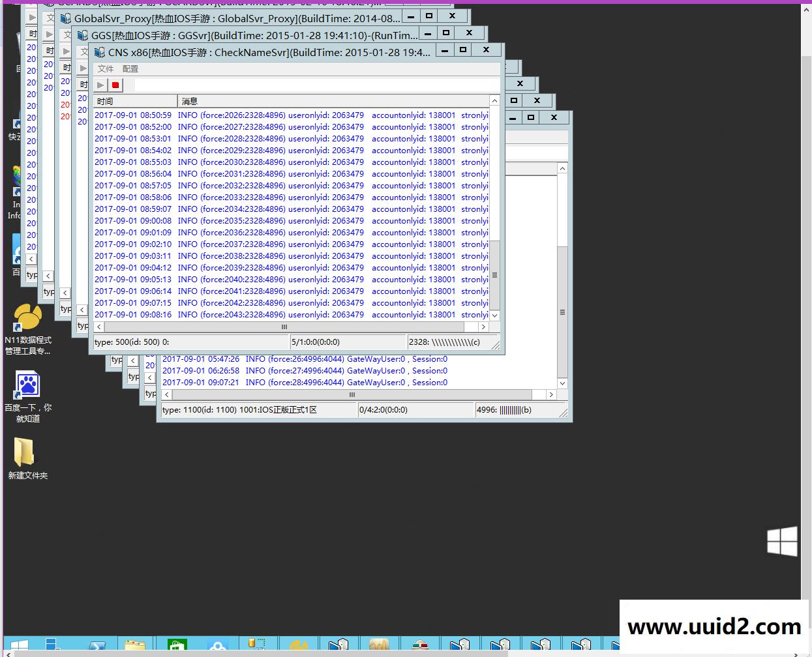
Task: Open the 配置 menu in CNS window
Action: pos(130,68)
